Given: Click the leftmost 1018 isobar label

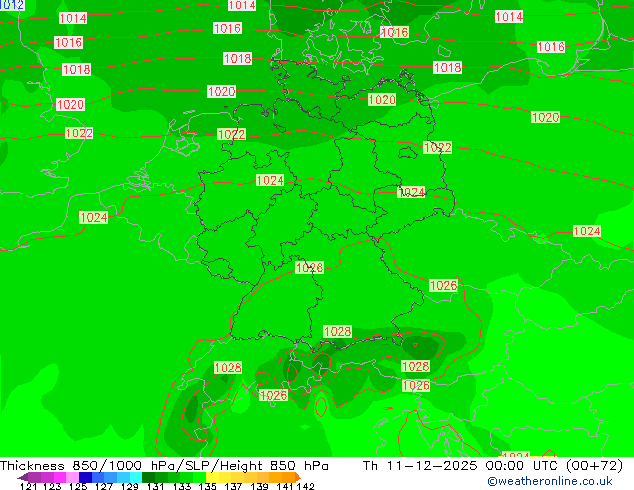Looking at the screenshot, I should point(76,70).
